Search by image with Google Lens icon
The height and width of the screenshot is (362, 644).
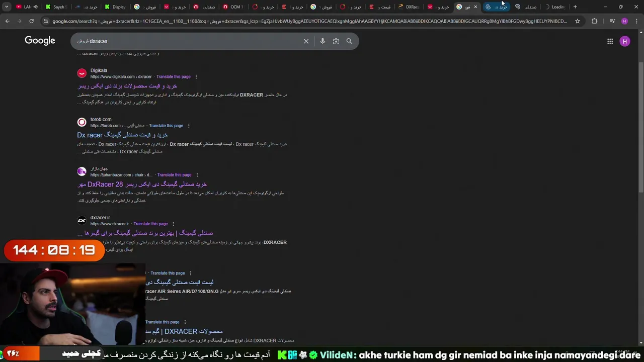(336, 41)
